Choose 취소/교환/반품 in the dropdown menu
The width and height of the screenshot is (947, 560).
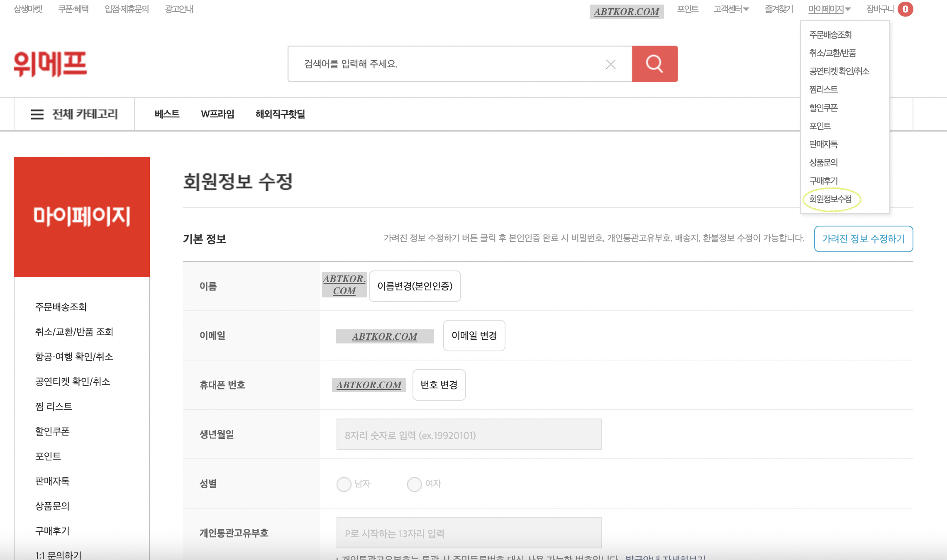[832, 53]
